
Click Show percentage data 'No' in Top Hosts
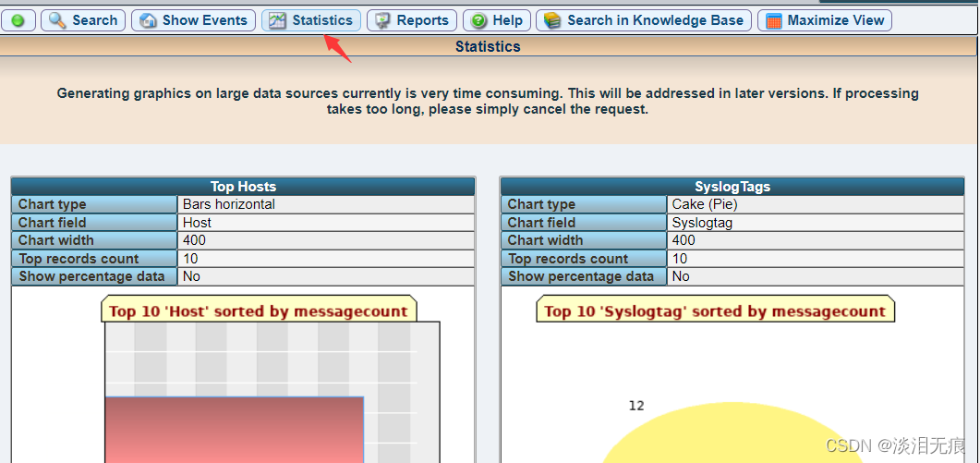point(191,276)
